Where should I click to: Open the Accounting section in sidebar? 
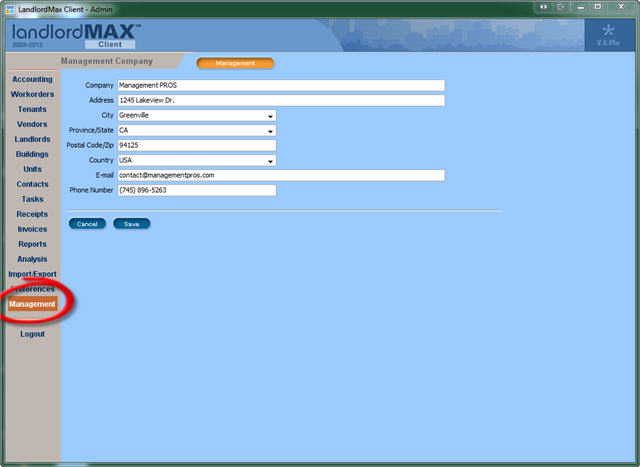coord(32,79)
